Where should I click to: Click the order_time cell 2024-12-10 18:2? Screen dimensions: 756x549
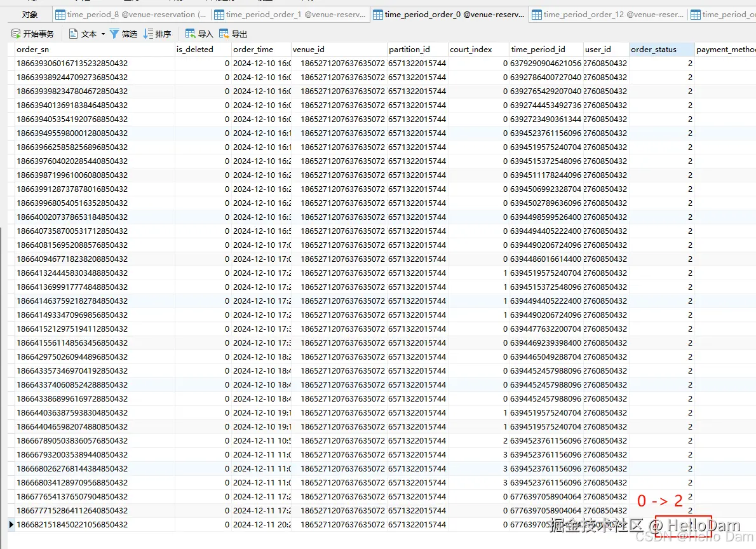[262, 357]
